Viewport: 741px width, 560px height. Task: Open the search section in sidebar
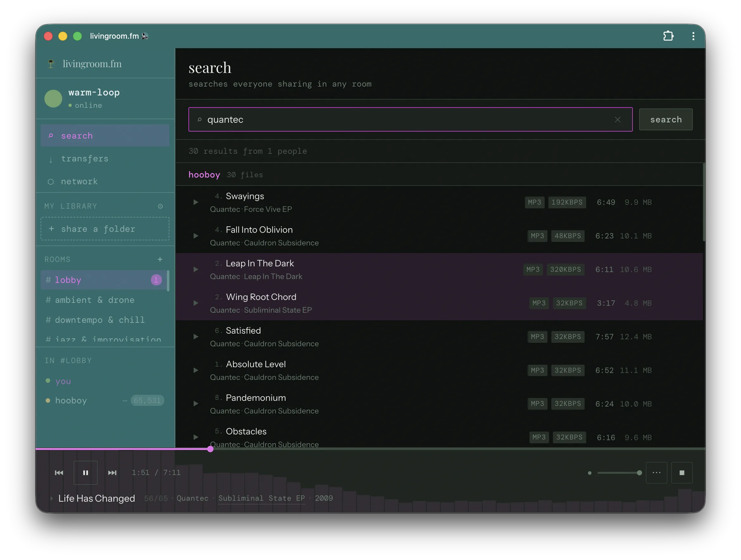point(105,136)
